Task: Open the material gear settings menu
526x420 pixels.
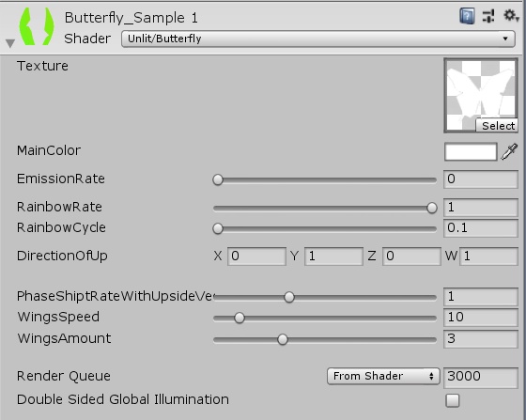Action: [511, 15]
